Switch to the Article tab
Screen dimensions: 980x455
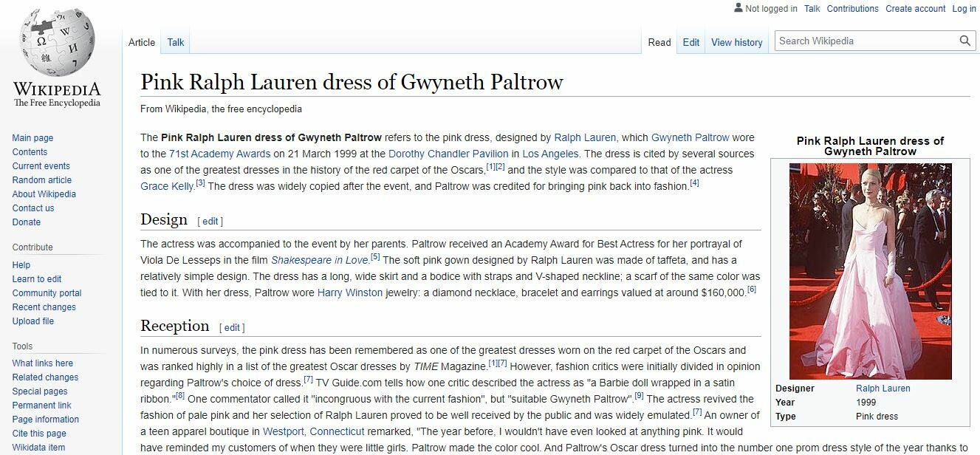(142, 42)
